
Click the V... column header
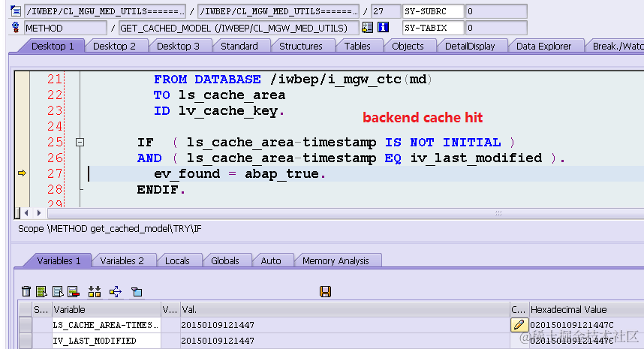[x=170, y=309]
